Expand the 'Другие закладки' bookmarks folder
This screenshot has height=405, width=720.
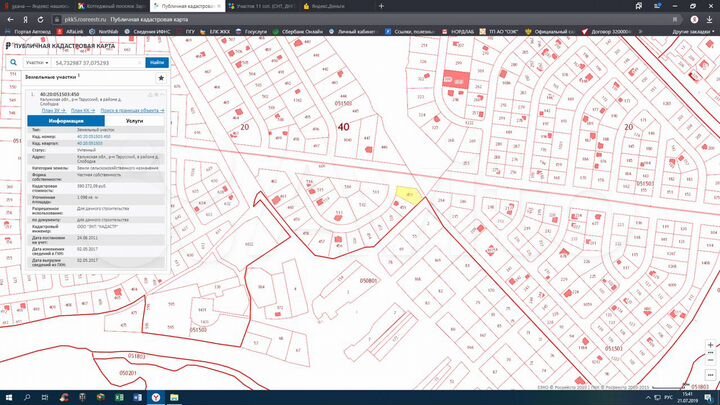click(692, 32)
